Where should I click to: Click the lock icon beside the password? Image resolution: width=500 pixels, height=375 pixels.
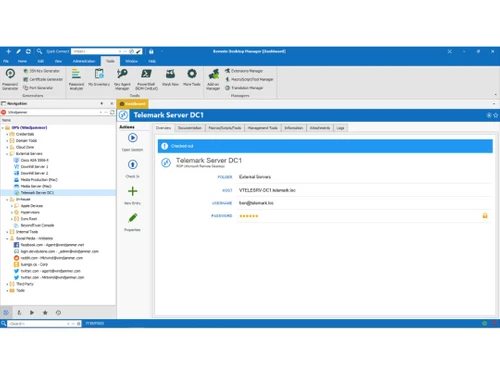tap(485, 216)
